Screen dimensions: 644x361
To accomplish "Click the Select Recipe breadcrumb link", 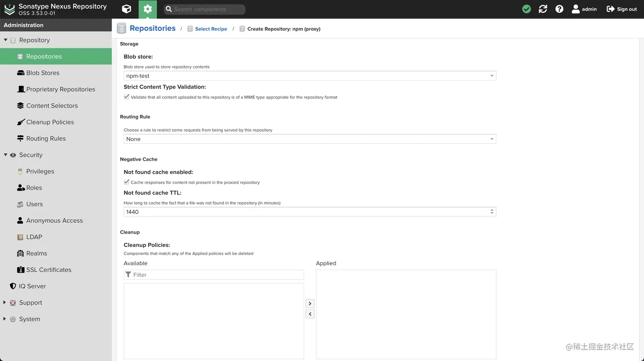I will click(x=211, y=29).
